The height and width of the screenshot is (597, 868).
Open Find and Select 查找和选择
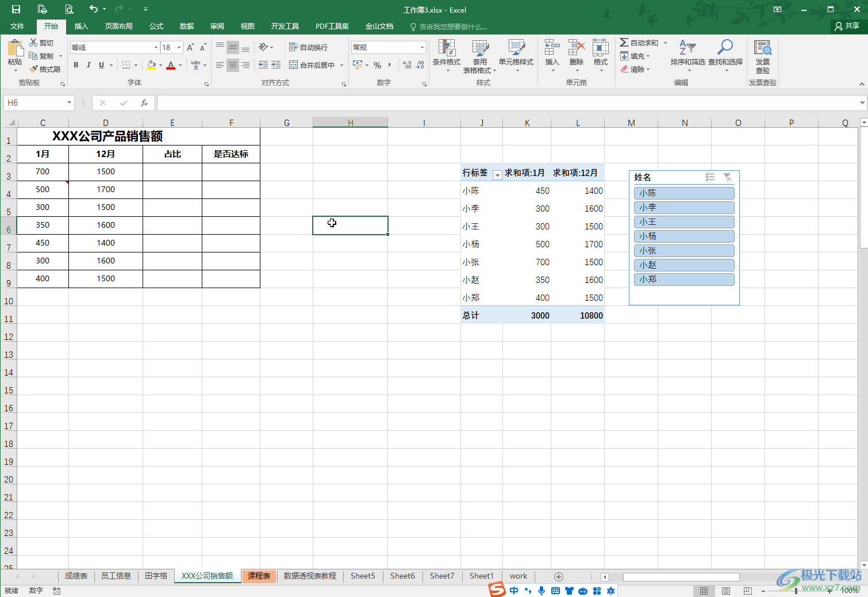(725, 56)
